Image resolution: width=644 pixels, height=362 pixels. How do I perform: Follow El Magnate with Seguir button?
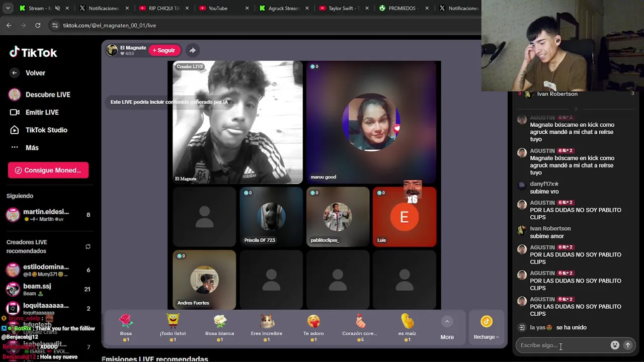point(164,50)
